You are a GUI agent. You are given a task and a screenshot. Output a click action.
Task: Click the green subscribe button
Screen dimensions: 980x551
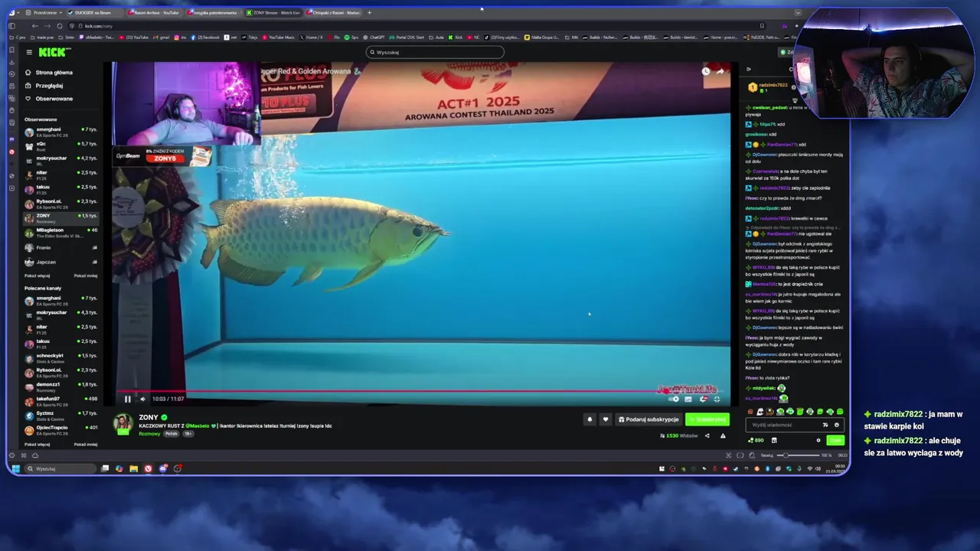(707, 419)
